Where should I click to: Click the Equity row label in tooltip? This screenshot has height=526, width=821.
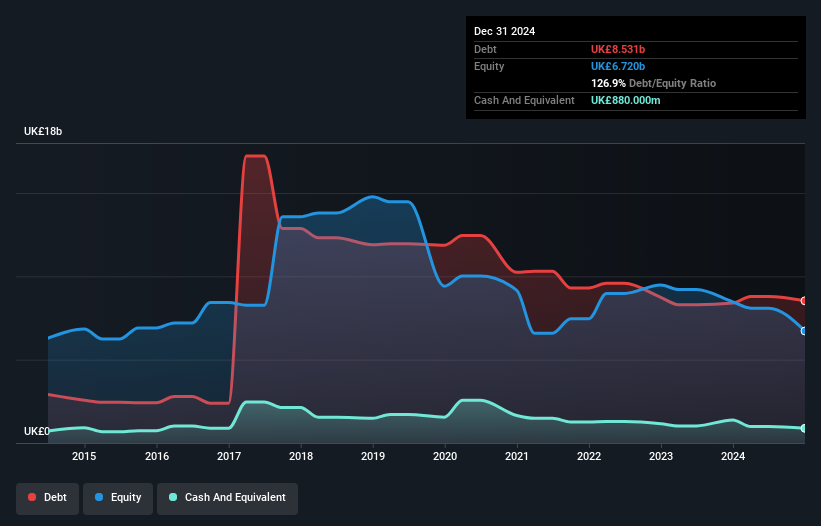pyautogui.click(x=489, y=66)
